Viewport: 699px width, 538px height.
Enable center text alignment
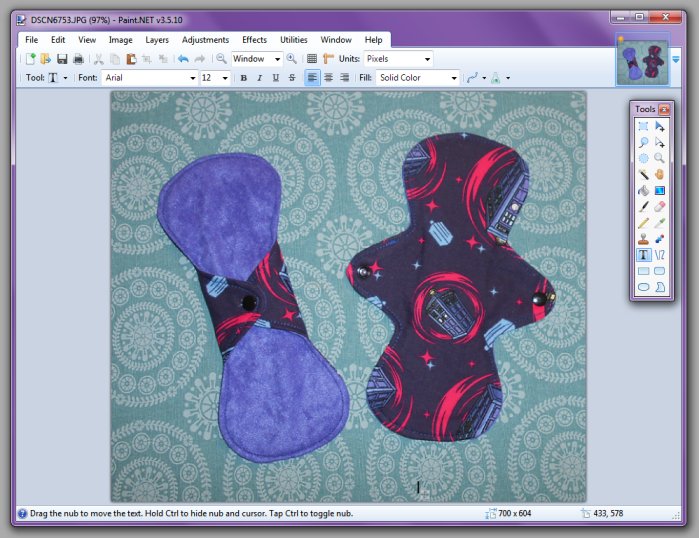click(328, 78)
